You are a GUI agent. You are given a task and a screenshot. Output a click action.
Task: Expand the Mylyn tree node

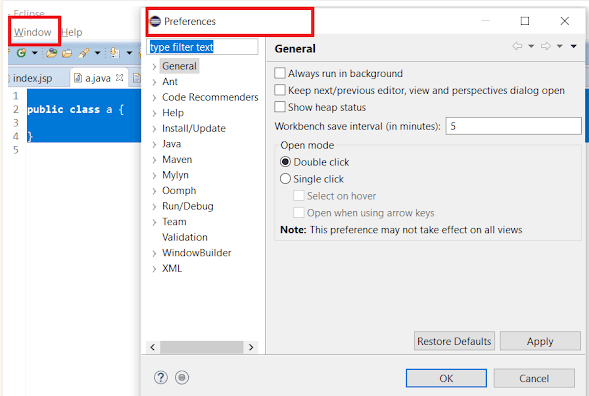pyautogui.click(x=154, y=176)
